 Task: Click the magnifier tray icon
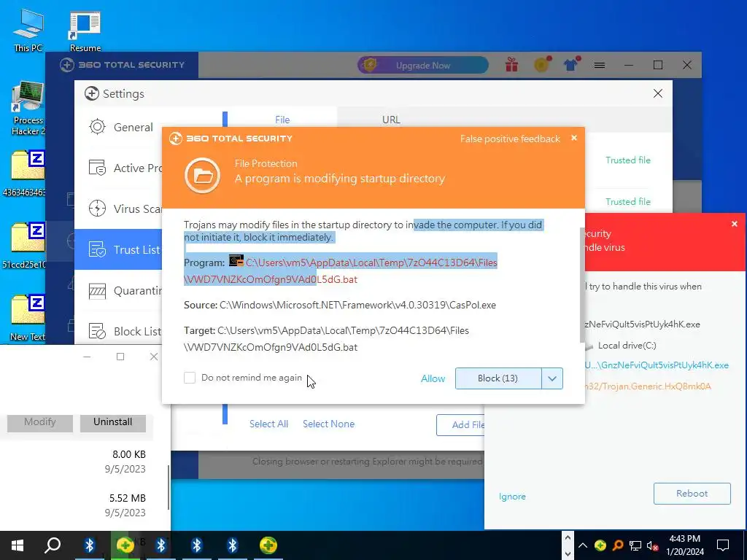pos(617,545)
